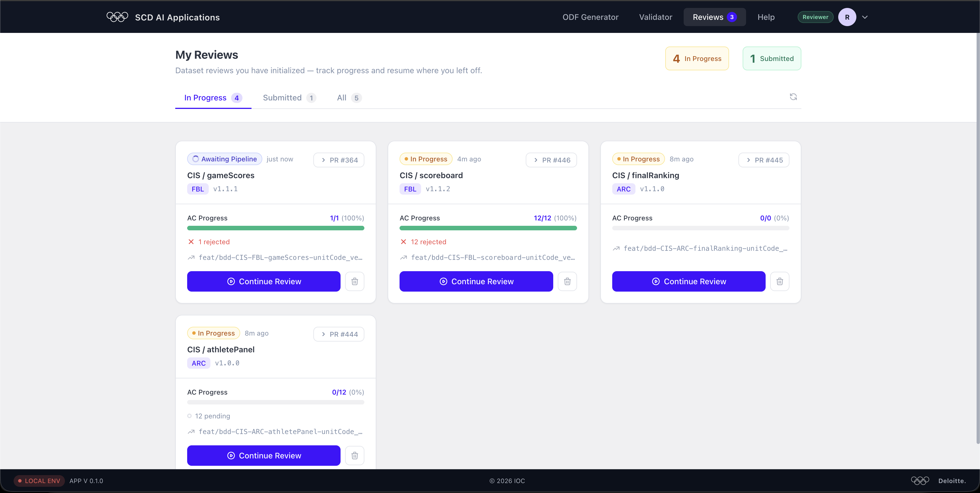Viewport: 980px width, 493px height.
Task: Continue Review for CIS / finalRanking
Action: (x=688, y=281)
